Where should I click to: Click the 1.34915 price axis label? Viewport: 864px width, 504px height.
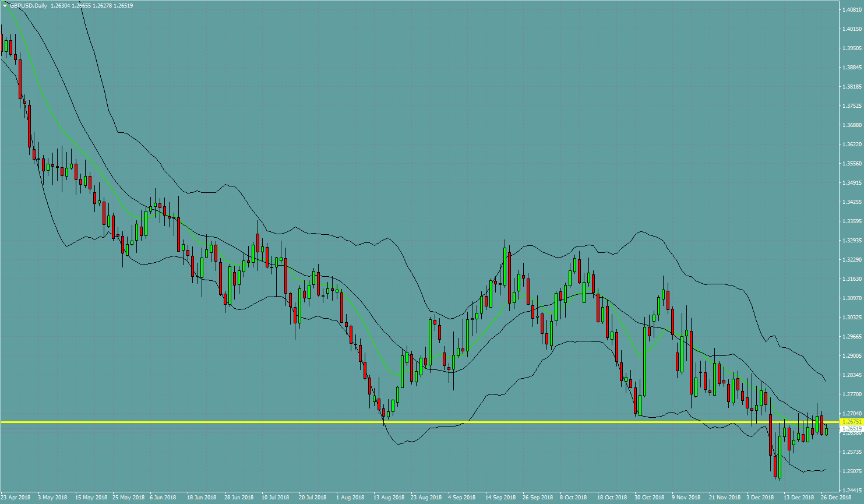click(851, 182)
